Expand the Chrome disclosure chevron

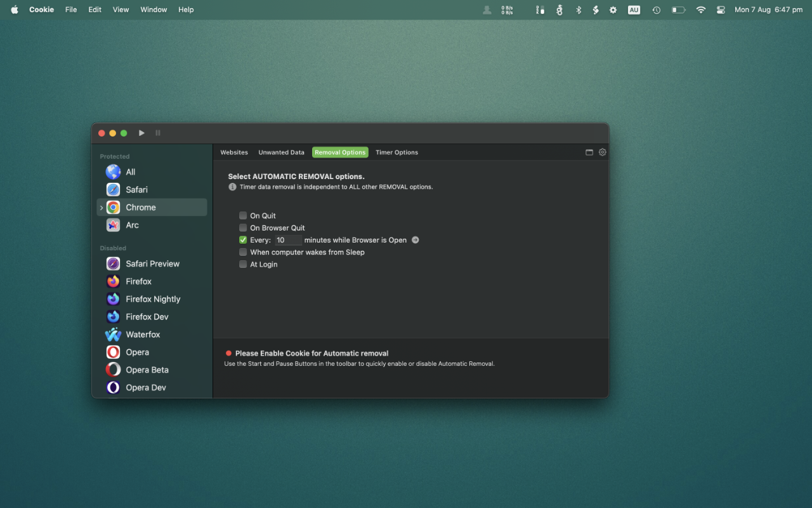[101, 208]
